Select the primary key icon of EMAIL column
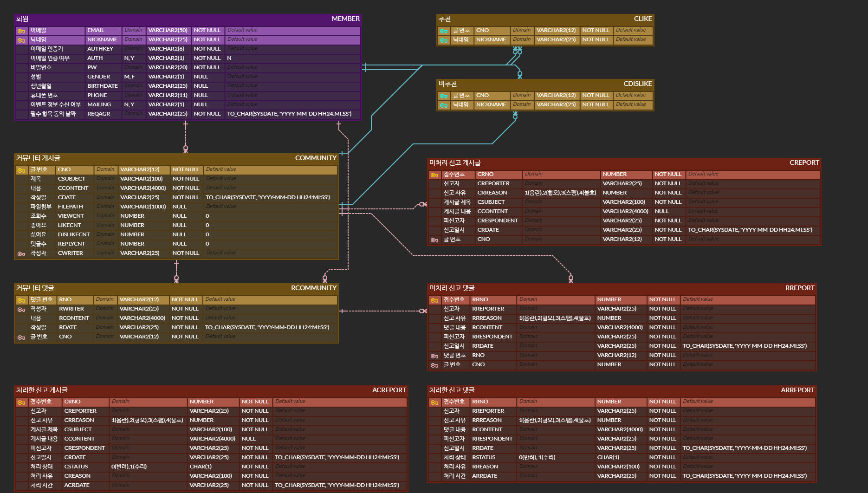The height and width of the screenshot is (493, 868). (x=20, y=30)
